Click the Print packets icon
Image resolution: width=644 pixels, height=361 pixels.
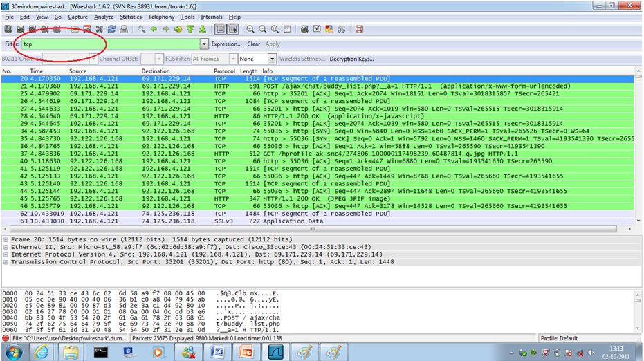[123, 30]
